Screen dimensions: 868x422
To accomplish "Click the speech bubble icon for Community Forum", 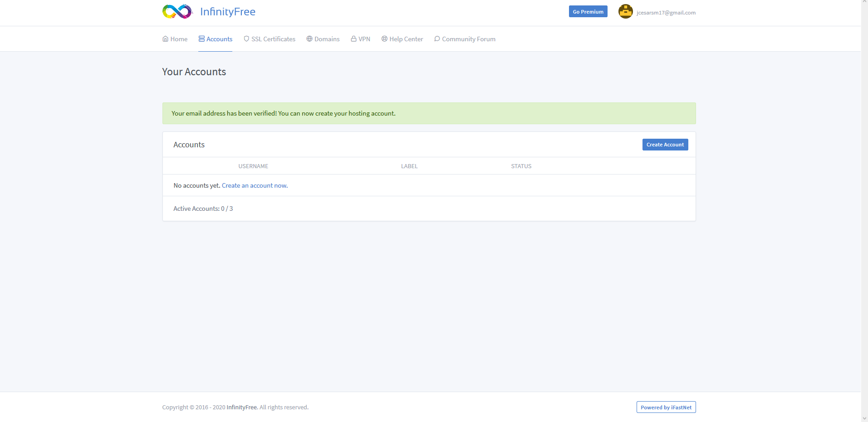I will point(436,39).
